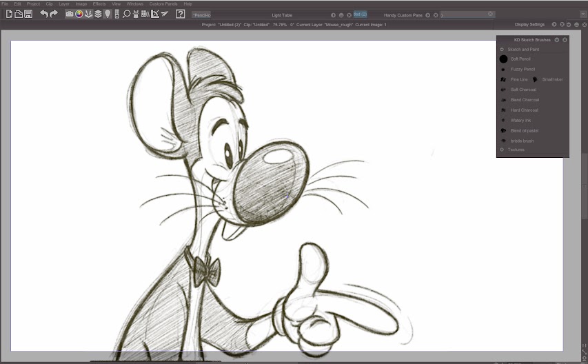This screenshot has height=364, width=588.
Task: Open the File menu
Action: [5, 3]
